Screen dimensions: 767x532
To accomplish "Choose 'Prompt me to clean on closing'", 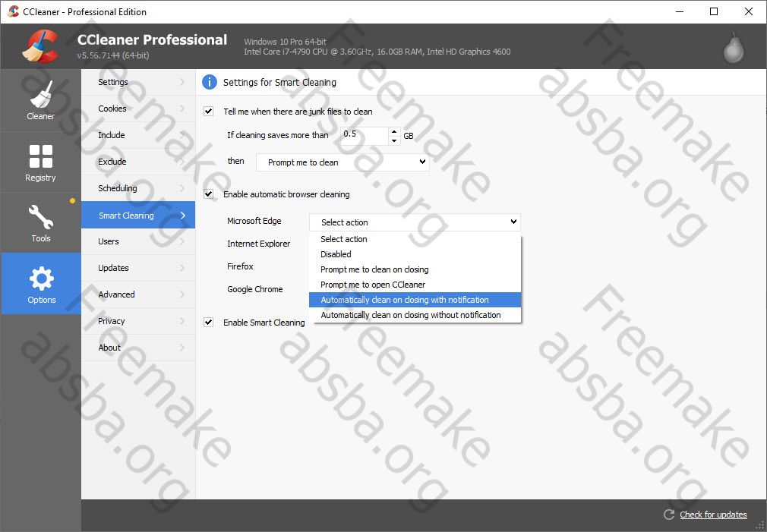I will pyautogui.click(x=415, y=269).
